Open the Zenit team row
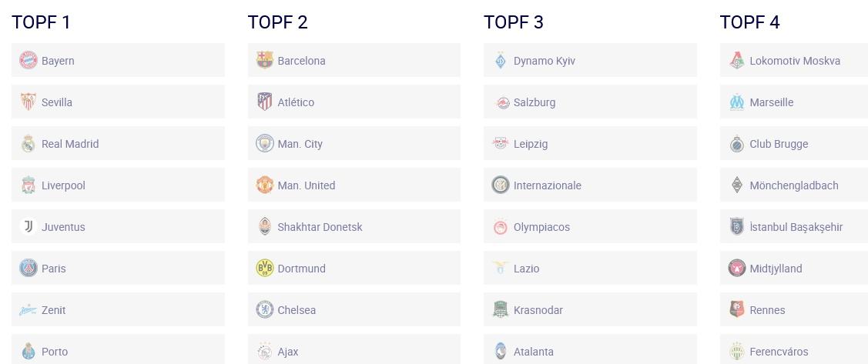Image resolution: width=868 pixels, height=364 pixels. click(x=118, y=309)
